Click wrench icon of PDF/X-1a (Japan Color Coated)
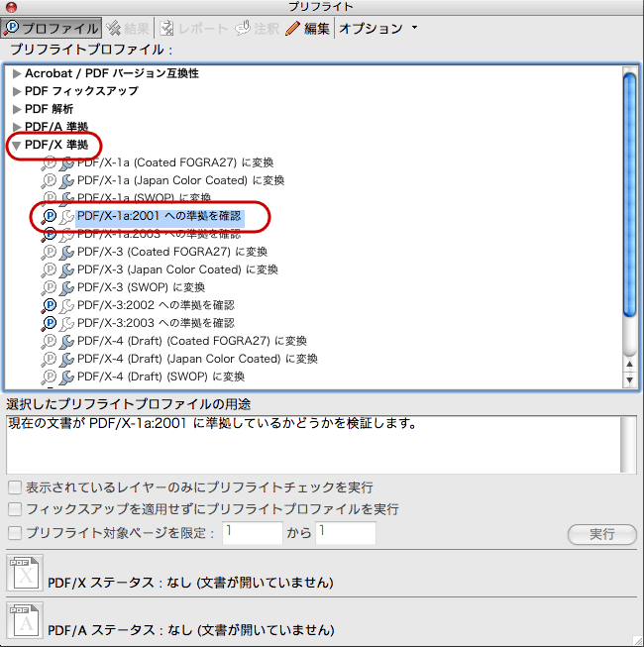The height and width of the screenshot is (647, 644). (x=66, y=181)
